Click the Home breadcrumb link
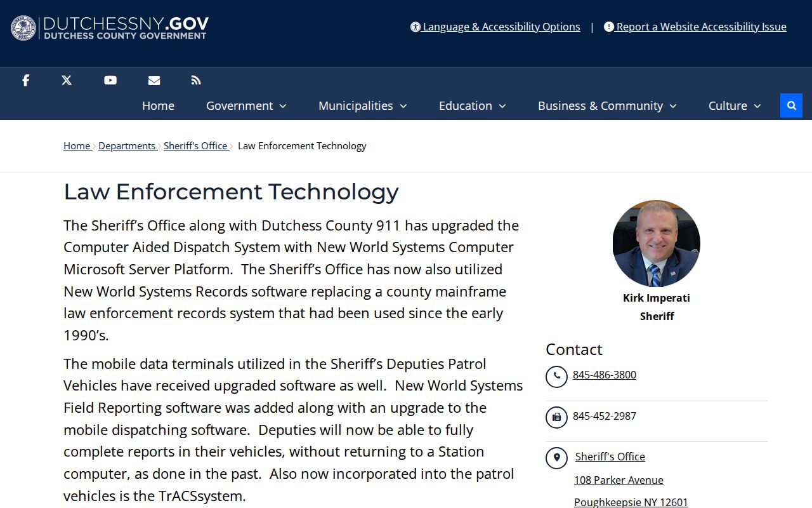The image size is (812, 508). (77, 145)
